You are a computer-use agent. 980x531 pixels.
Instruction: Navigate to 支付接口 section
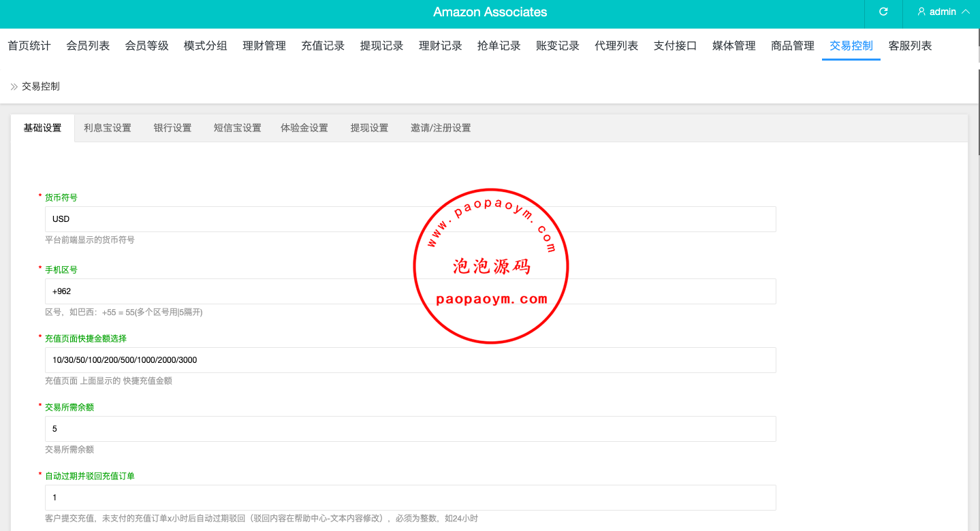coord(675,46)
